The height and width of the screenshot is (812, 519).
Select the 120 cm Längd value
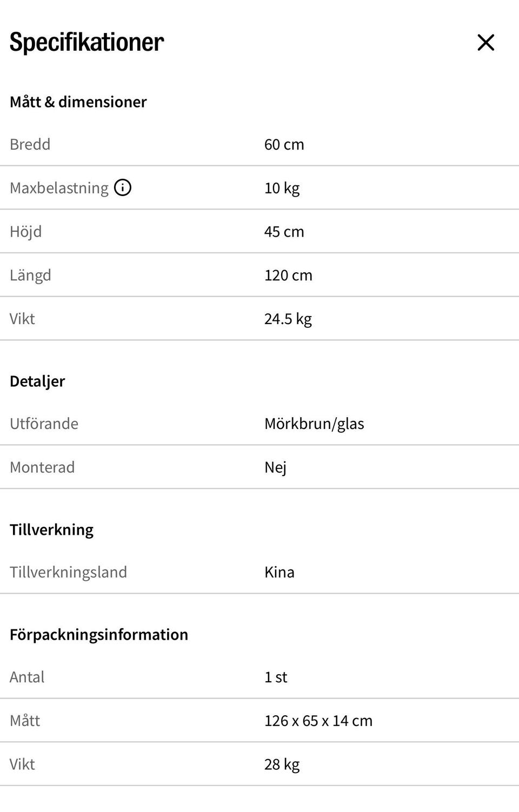click(x=288, y=275)
